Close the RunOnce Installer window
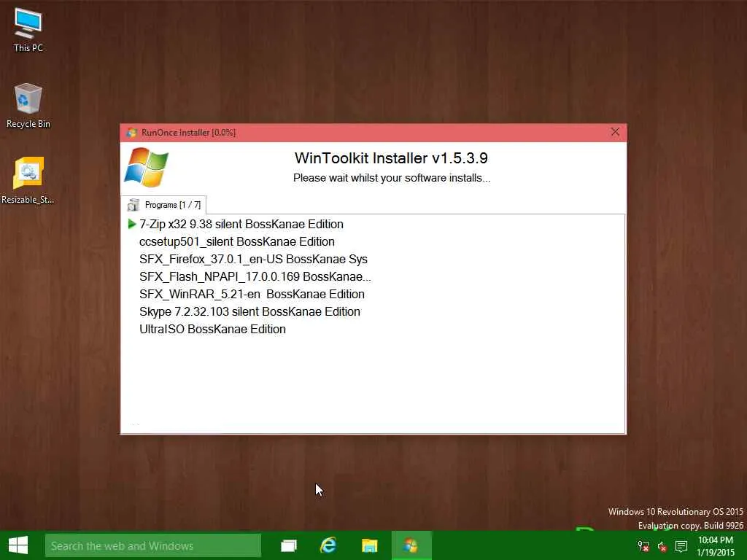The height and width of the screenshot is (560, 747). click(x=615, y=132)
